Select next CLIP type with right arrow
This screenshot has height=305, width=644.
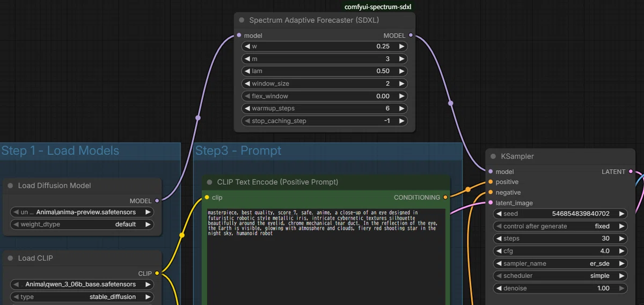(148, 297)
